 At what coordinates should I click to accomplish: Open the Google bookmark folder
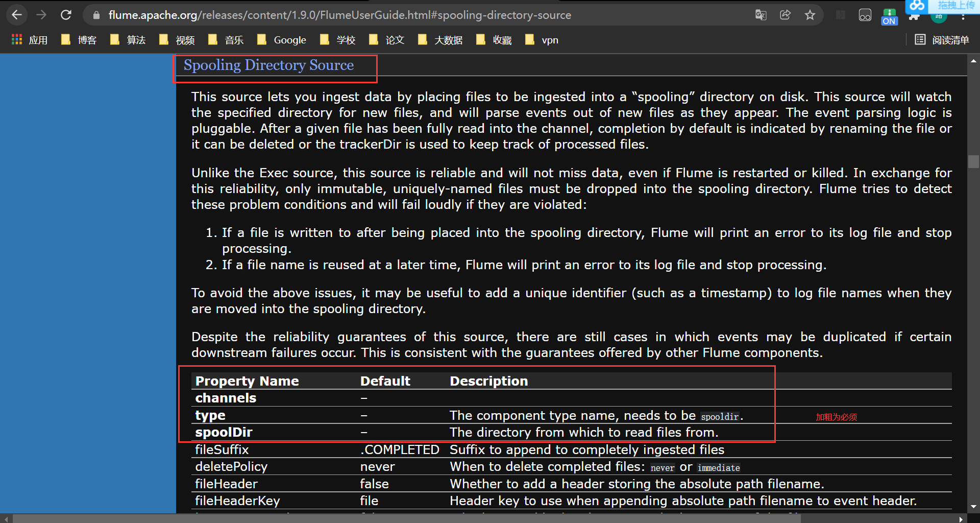[281, 40]
